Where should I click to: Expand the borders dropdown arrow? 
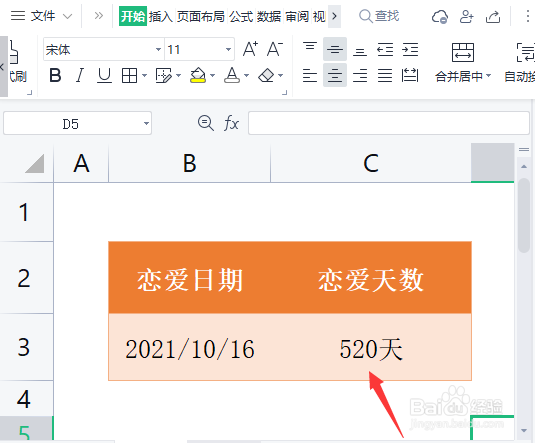[x=144, y=75]
